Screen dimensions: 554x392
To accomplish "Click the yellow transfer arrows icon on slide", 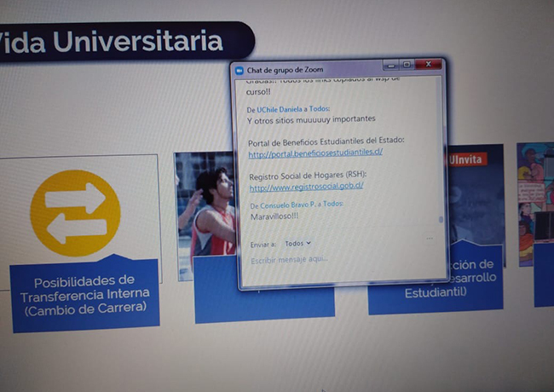I will click(75, 213).
